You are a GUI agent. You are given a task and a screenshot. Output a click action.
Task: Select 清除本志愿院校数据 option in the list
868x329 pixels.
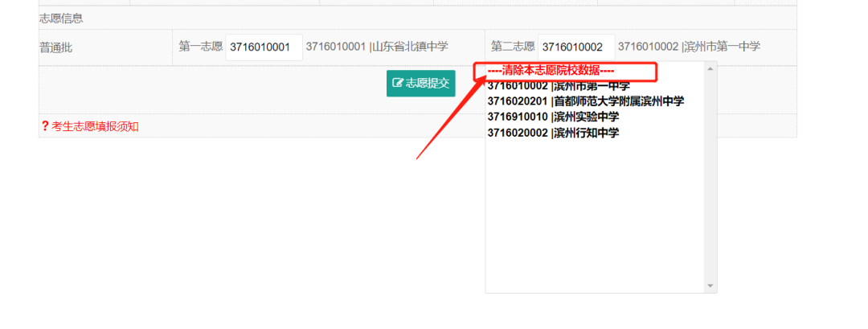tap(551, 71)
